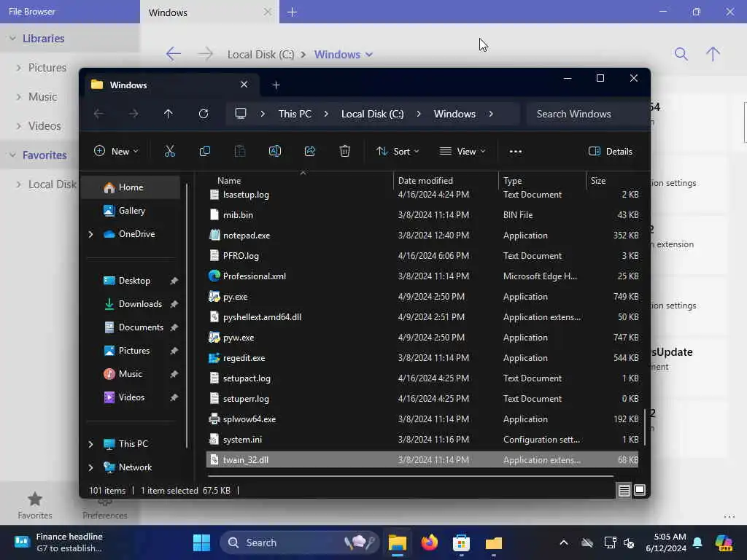The height and width of the screenshot is (560, 747).
Task: Click the notification bell in the system tray
Action: tap(697, 542)
